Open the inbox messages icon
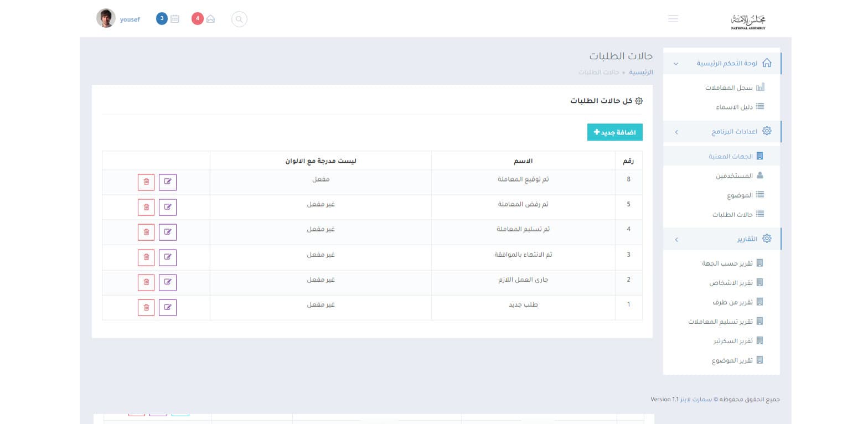Viewport: 868px width, 424px height. coord(210,19)
